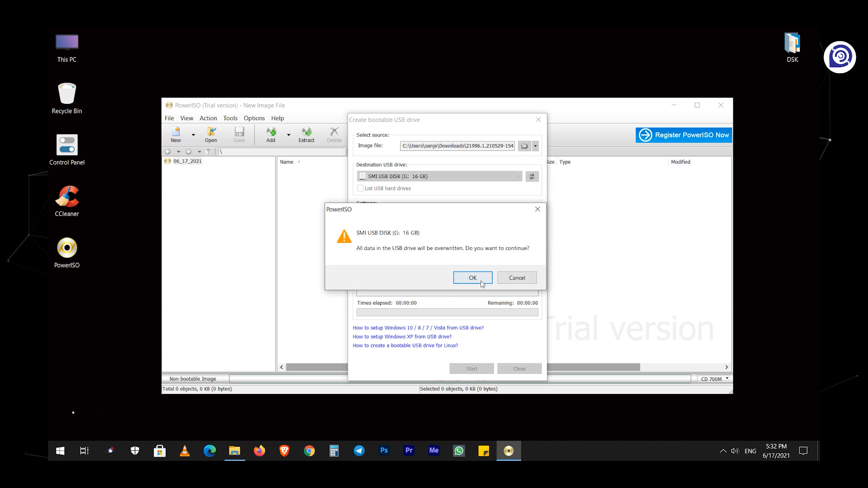The image size is (868, 488).
Task: Click the PowerISO taskbar icon
Action: (x=509, y=450)
